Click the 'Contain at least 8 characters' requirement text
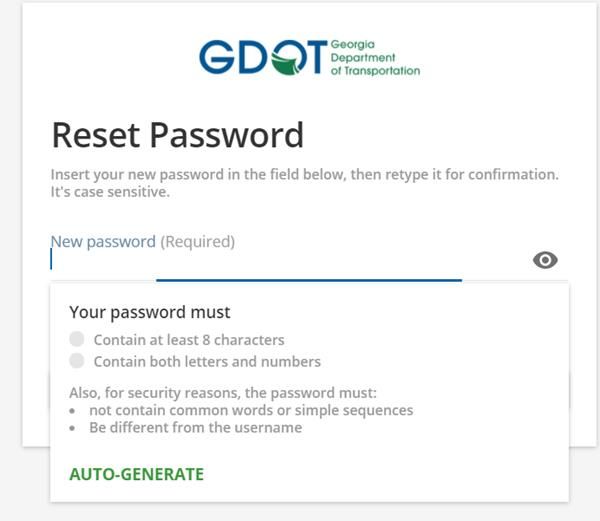The height and width of the screenshot is (521, 600). click(x=189, y=340)
